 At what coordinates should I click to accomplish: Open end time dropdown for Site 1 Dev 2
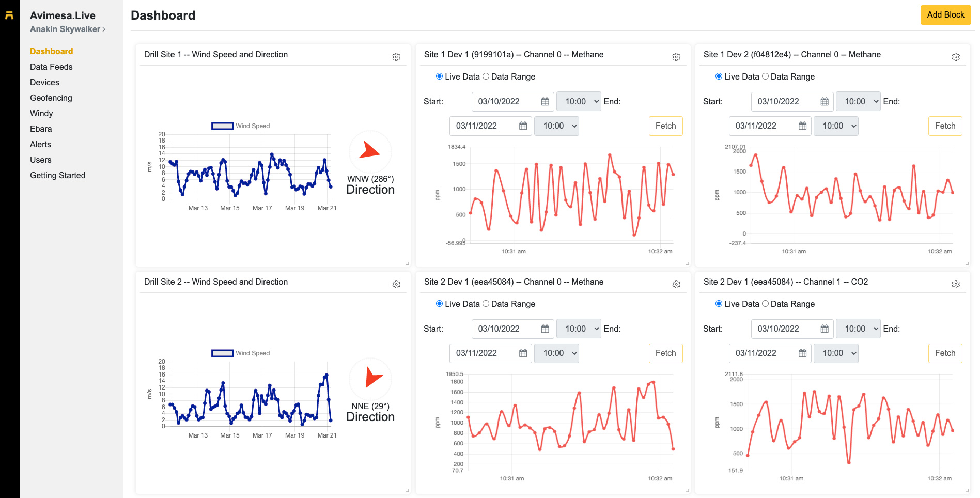(x=836, y=126)
